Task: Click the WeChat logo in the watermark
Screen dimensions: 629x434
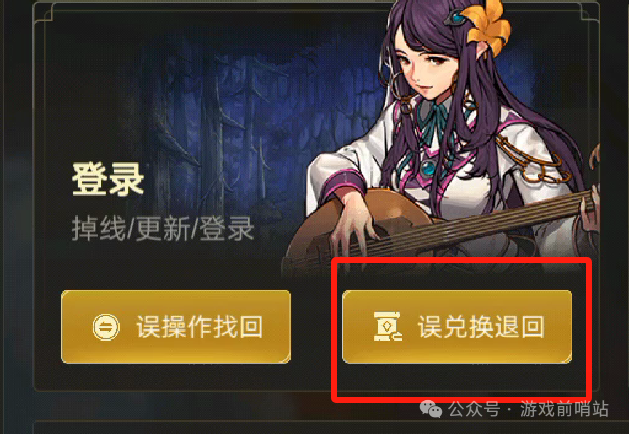Action: (430, 410)
